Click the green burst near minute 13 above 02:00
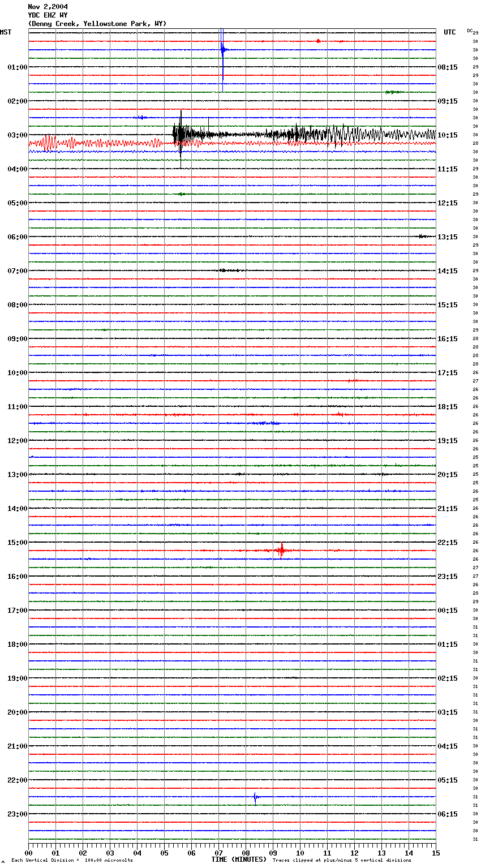 pos(393,92)
